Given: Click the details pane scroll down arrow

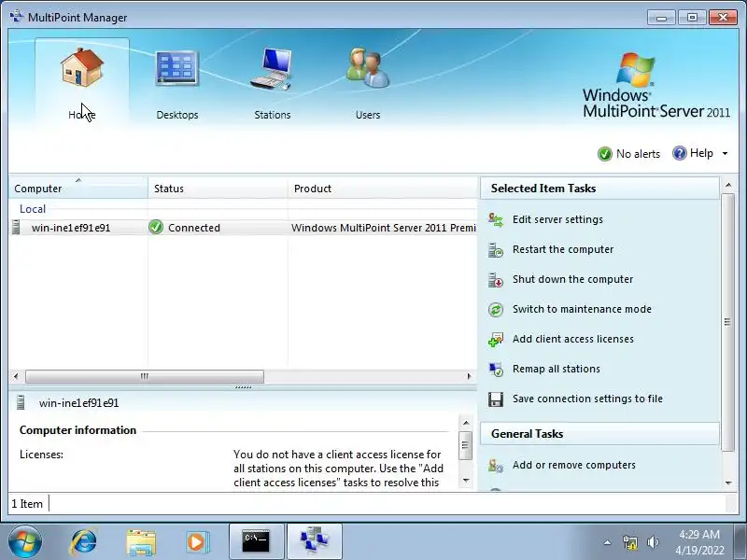Looking at the screenshot, I should pos(466,481).
